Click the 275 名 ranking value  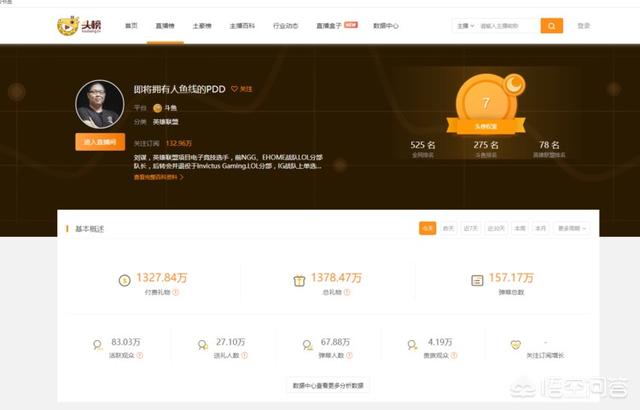tap(486, 145)
